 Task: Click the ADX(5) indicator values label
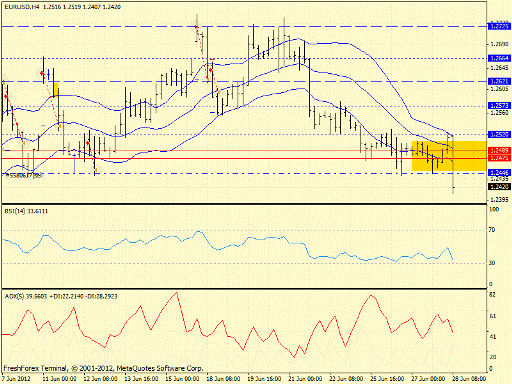coord(61,296)
